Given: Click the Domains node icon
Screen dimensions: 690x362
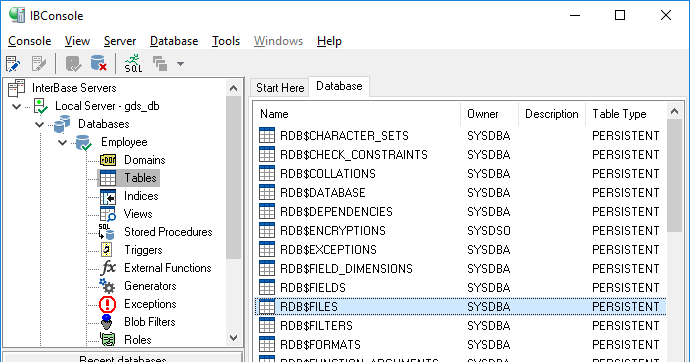Looking at the screenshot, I should pyautogui.click(x=108, y=160).
